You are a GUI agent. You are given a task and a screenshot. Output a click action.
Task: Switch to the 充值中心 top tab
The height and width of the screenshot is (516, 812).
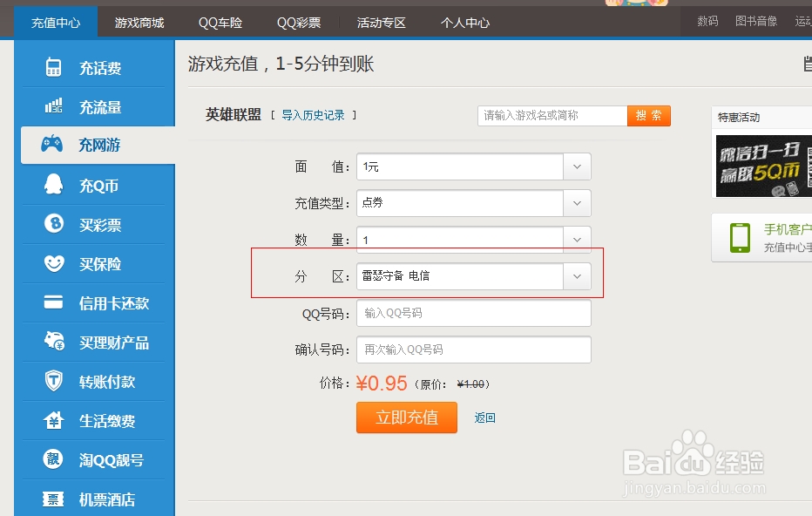click(x=56, y=23)
